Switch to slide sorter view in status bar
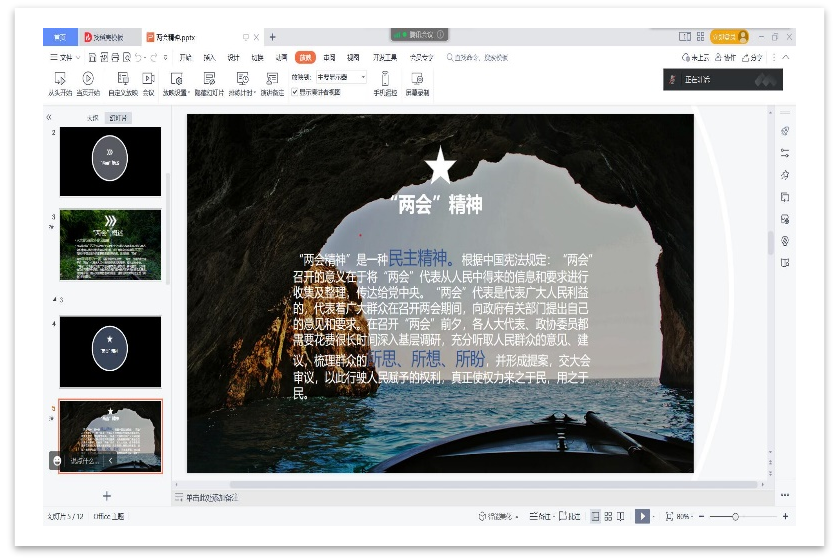 (608, 516)
